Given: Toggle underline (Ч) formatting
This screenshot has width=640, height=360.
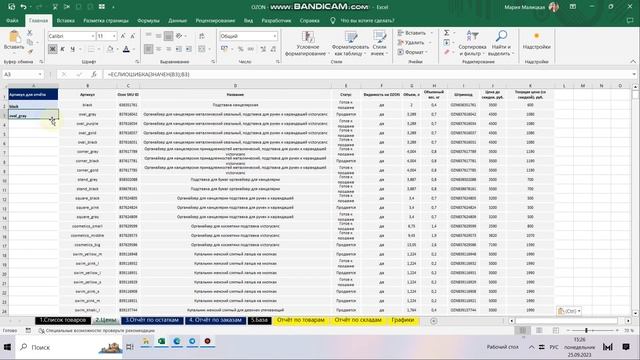Looking at the screenshot, I should [x=72, y=49].
